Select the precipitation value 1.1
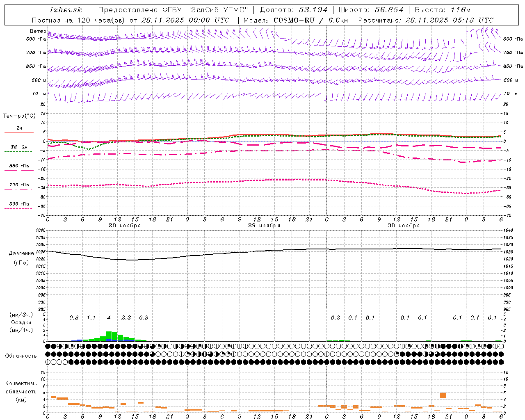Screen dimensions: 525x420 click(x=91, y=318)
